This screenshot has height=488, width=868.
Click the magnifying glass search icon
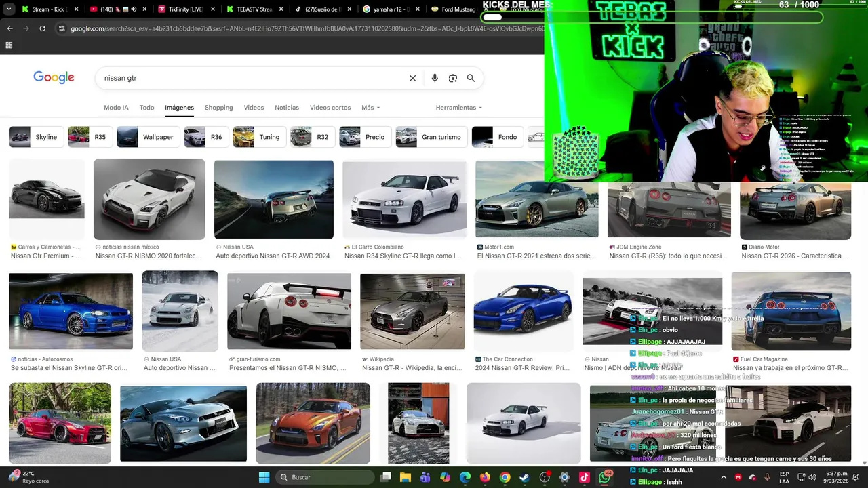471,78
